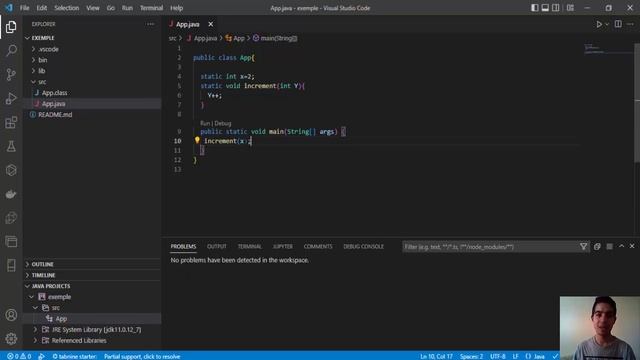Click the Run code lens above main
640x360 pixels.
[x=205, y=123]
